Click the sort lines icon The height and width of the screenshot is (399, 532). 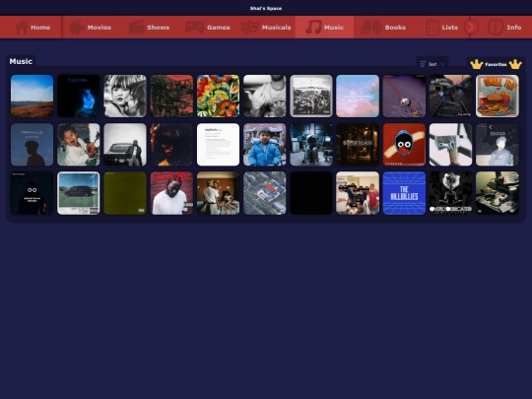(x=423, y=64)
